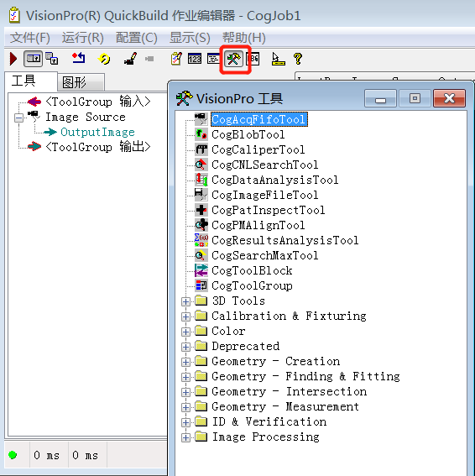Expand the Deprecated folder
Screen dimensions: 475x476
[185, 347]
